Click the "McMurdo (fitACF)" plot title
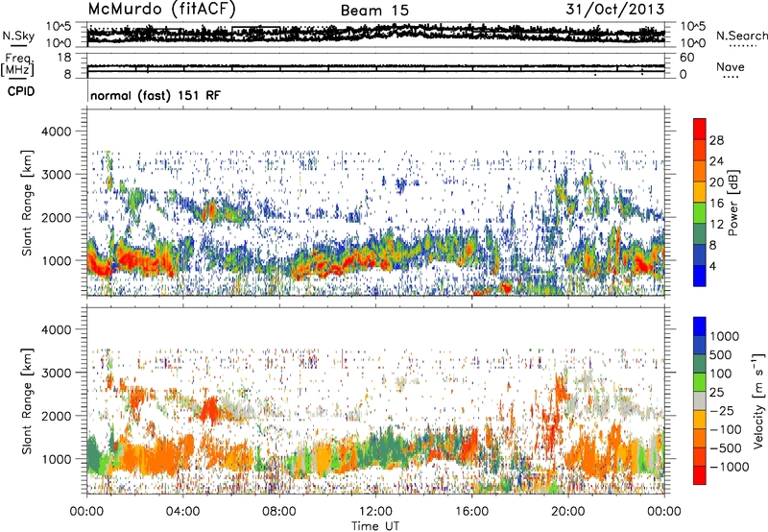 pos(161,9)
